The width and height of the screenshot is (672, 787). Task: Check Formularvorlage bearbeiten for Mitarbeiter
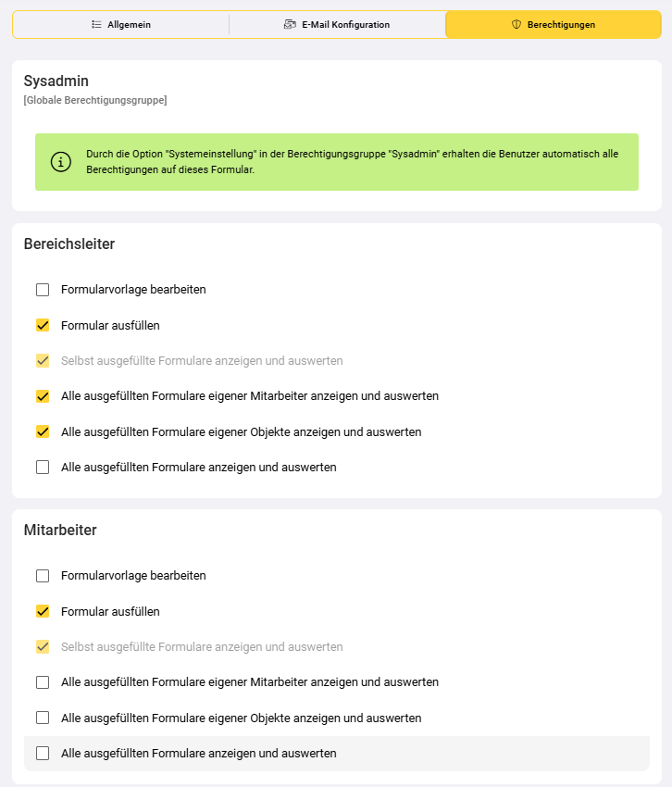pos(43,576)
